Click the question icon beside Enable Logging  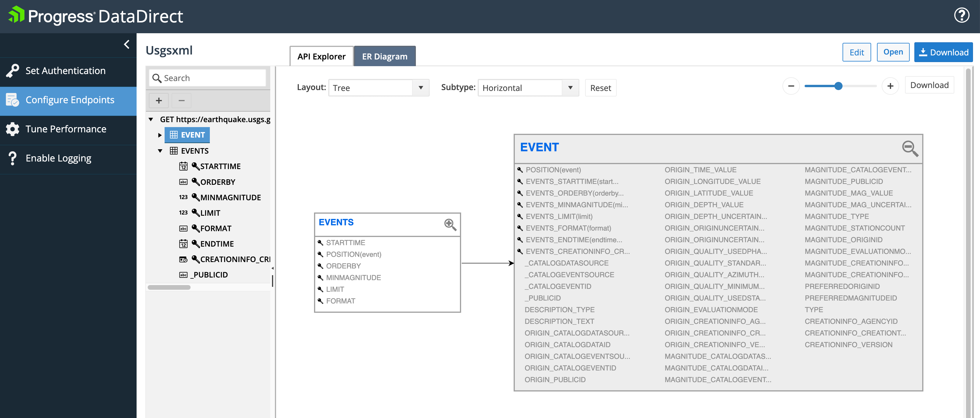[x=13, y=158]
